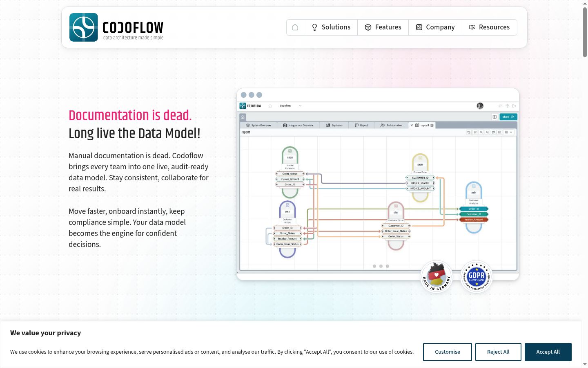Click the Order_Issue_Status field on the sfor node
The width and height of the screenshot is (588, 368).
coord(396,231)
